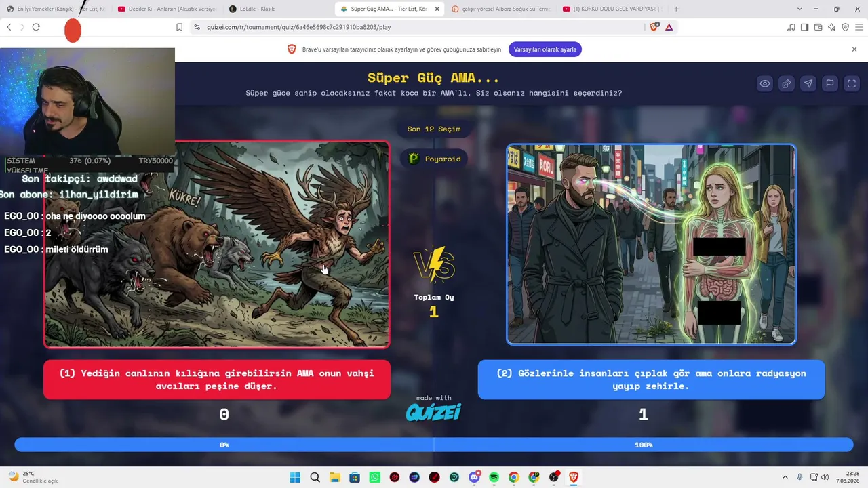
Task: Open Poyaroid creator profile
Action: coord(434,159)
